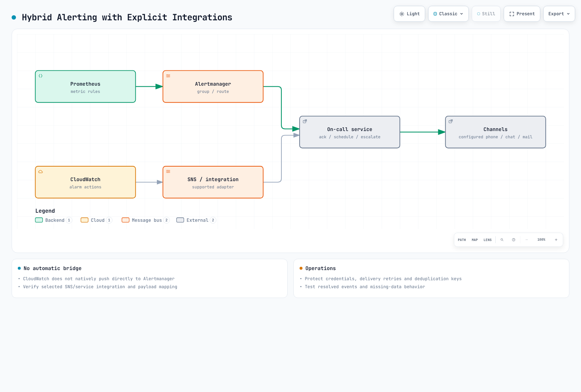Image resolution: width=581 pixels, height=392 pixels.
Task: Click the diagram title "Hybrid Alerting with Explicit Integrations"
Action: coord(127,17)
